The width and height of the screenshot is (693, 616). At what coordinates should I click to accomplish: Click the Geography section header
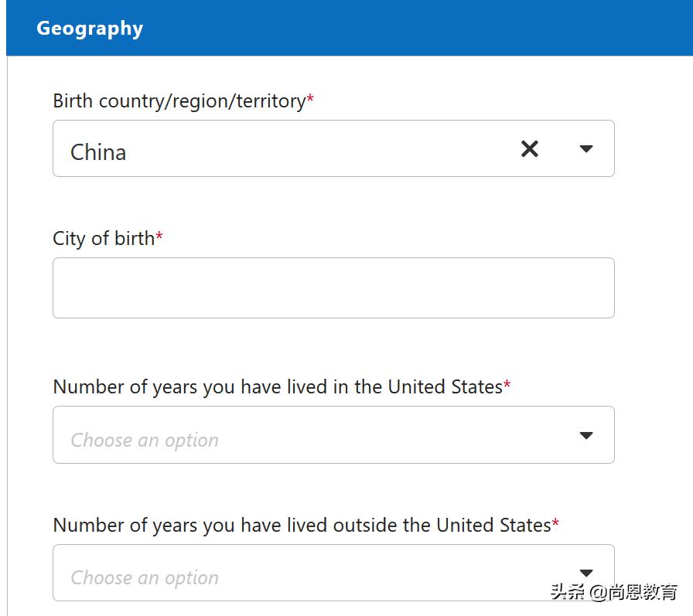tap(90, 28)
